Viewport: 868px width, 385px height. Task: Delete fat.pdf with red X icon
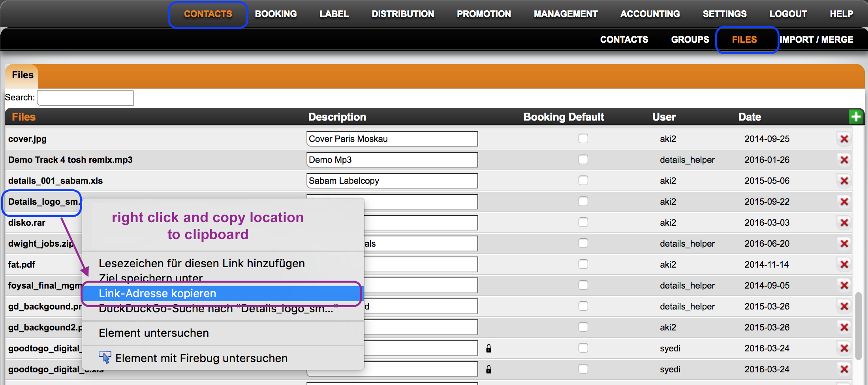[844, 264]
